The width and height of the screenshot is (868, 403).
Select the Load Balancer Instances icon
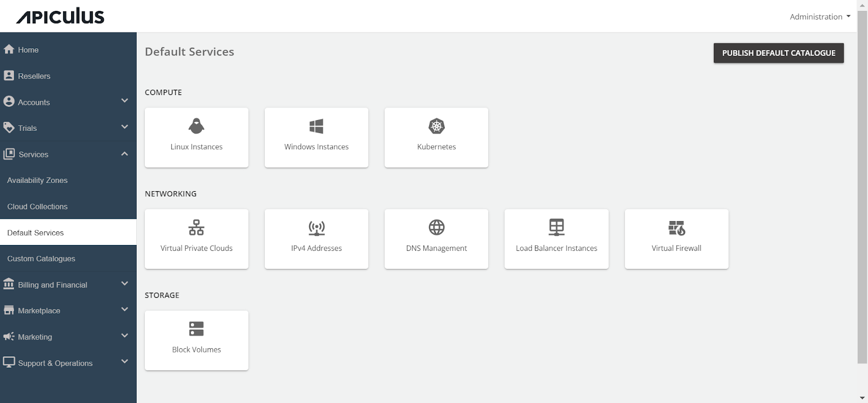556,228
